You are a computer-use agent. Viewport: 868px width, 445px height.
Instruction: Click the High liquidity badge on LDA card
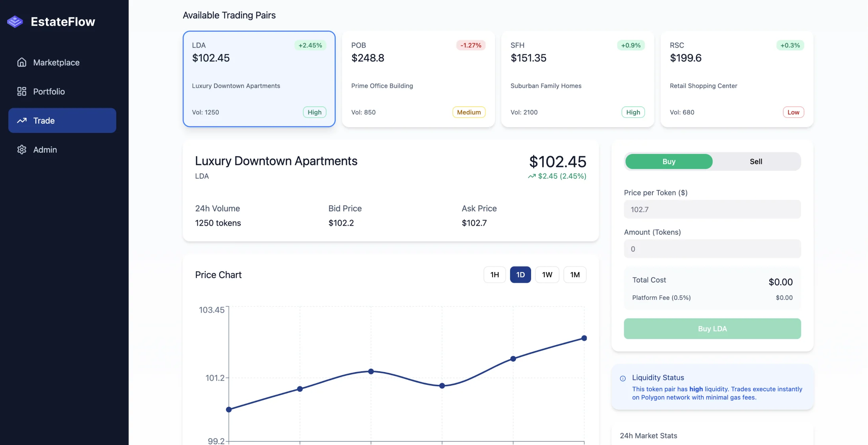click(x=314, y=112)
